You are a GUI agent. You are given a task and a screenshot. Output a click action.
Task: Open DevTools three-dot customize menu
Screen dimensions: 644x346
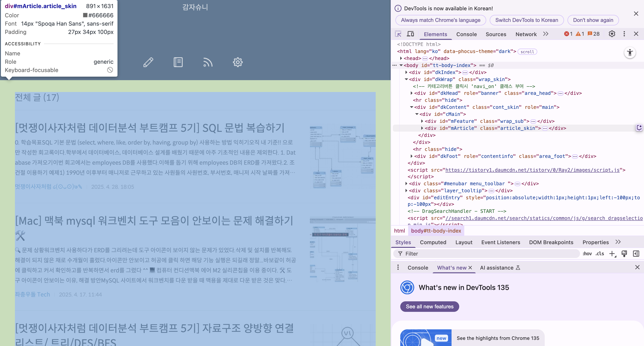pyautogui.click(x=624, y=34)
